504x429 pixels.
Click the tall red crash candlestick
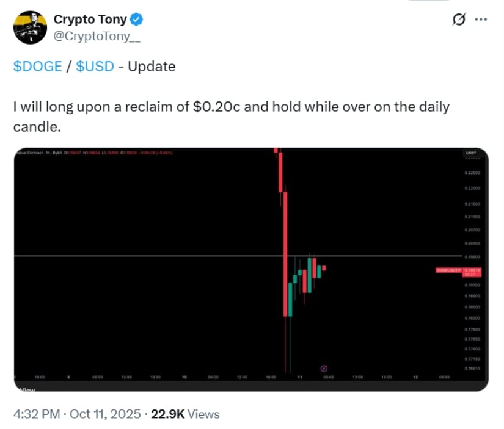(285, 244)
